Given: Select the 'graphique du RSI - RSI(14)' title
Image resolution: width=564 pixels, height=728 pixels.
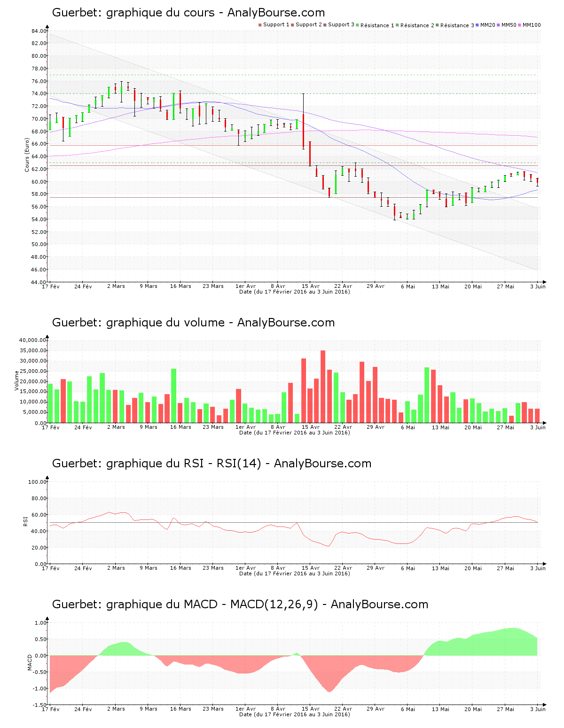Looking at the screenshot, I should click(184, 464).
